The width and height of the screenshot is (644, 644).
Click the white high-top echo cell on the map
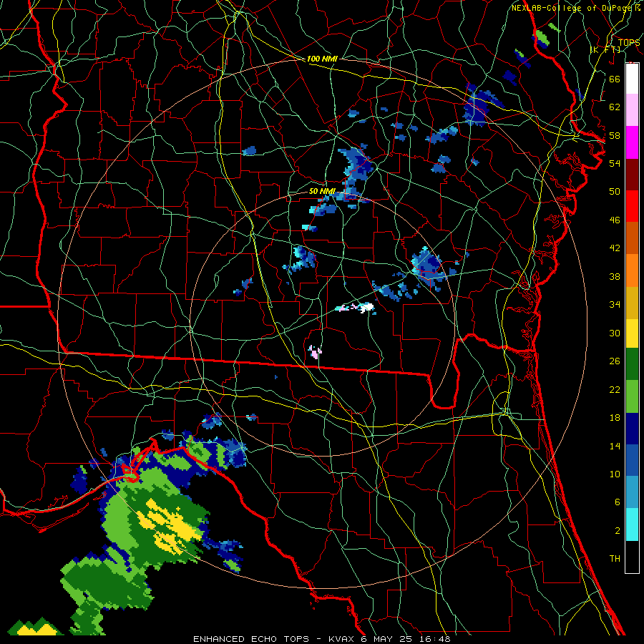[366, 307]
